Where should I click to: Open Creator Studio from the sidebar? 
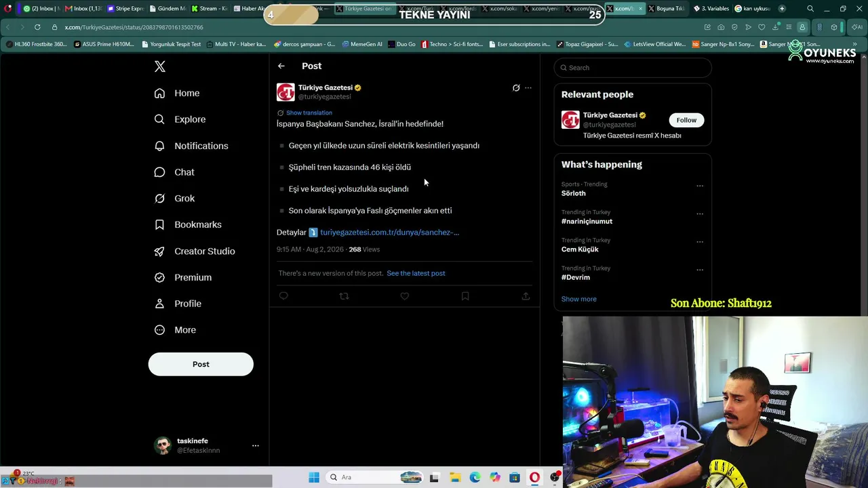[195, 251]
